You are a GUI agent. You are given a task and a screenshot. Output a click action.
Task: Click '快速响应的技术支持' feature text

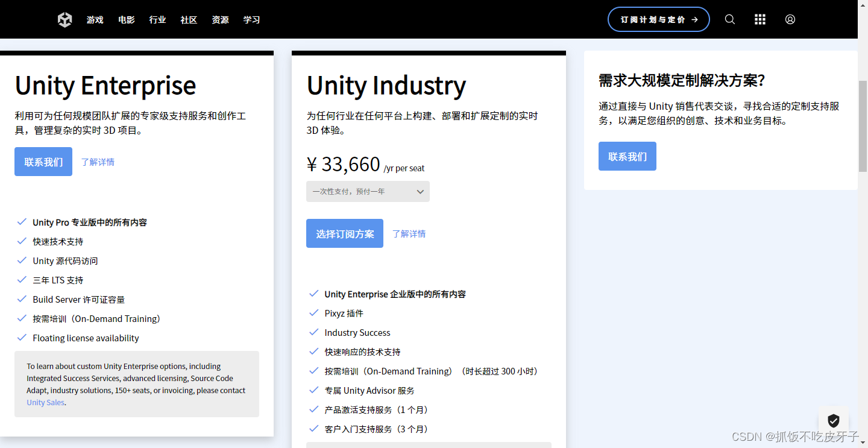coord(362,352)
